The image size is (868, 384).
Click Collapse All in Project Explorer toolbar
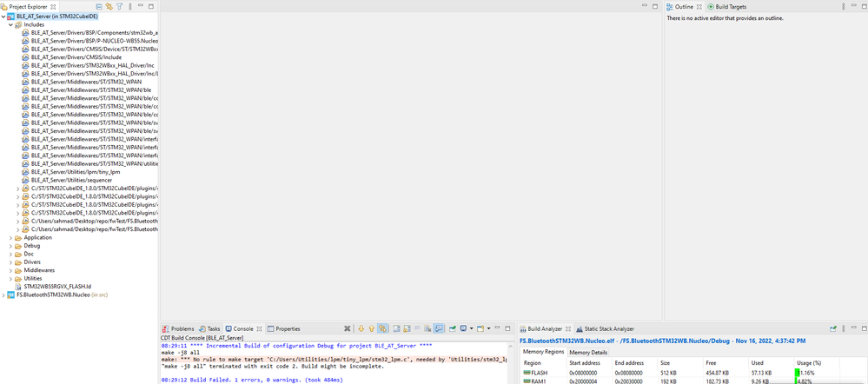click(99, 7)
